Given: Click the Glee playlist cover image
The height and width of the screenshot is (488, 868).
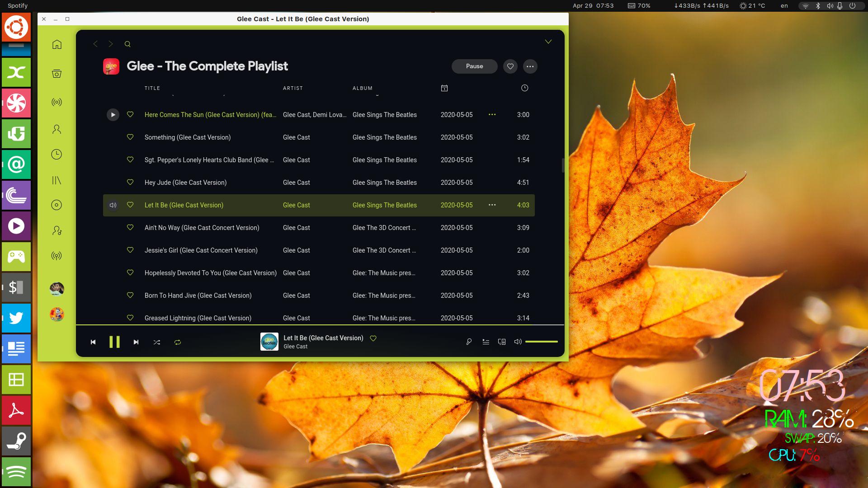Looking at the screenshot, I should click(x=111, y=66).
